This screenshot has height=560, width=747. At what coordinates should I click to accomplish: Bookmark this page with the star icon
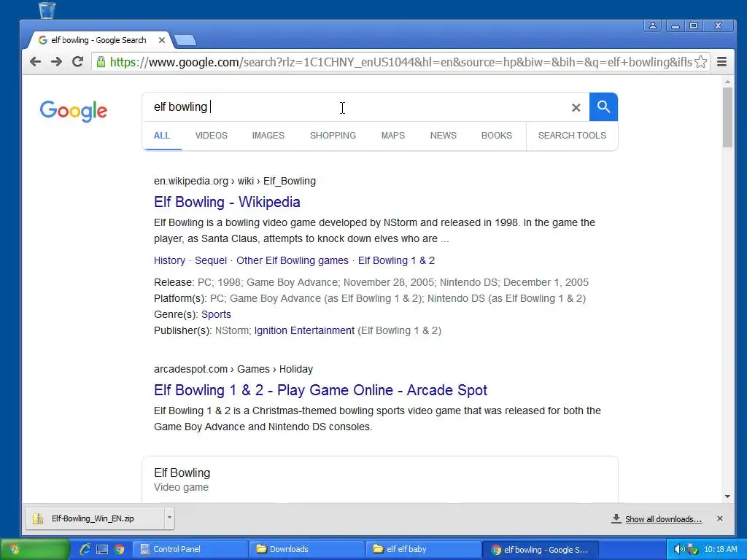pos(700,62)
